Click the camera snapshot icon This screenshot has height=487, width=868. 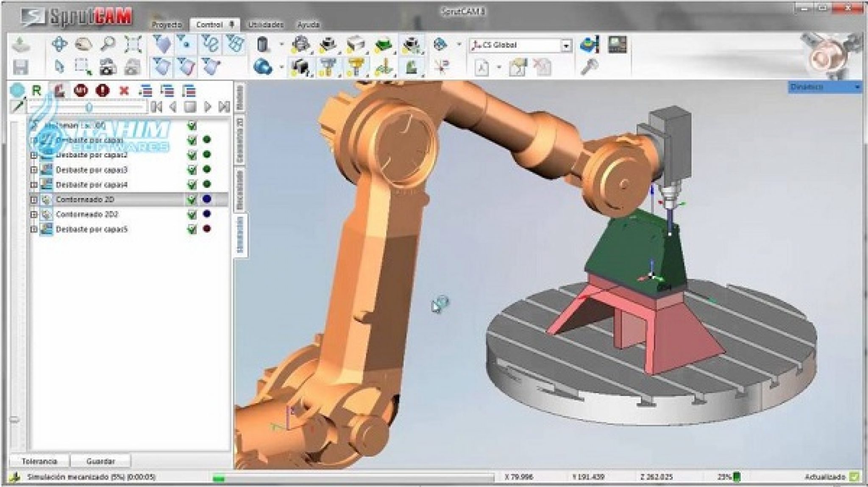(x=108, y=67)
